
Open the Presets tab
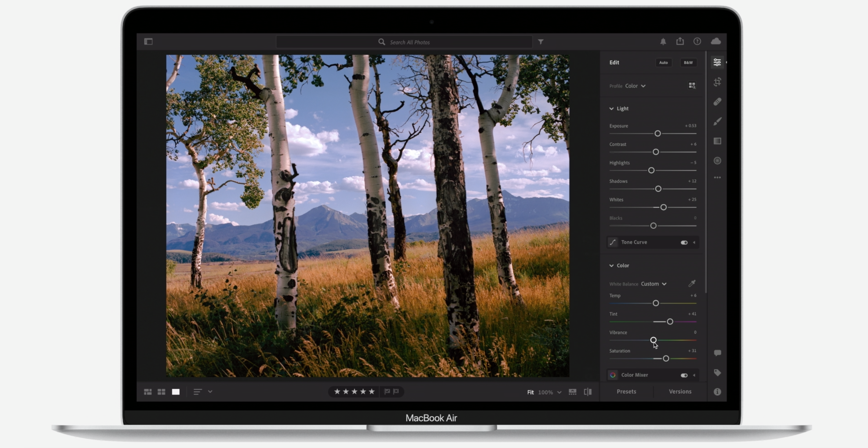point(626,392)
